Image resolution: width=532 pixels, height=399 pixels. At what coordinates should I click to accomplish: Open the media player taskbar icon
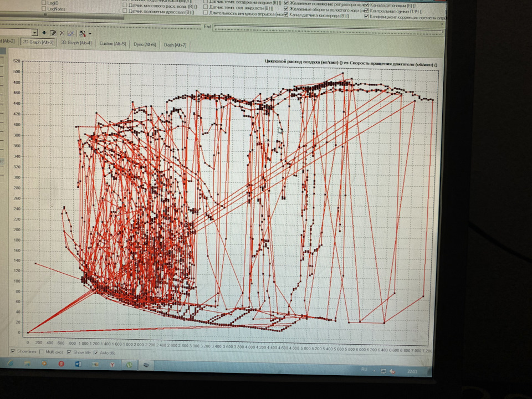(44, 364)
